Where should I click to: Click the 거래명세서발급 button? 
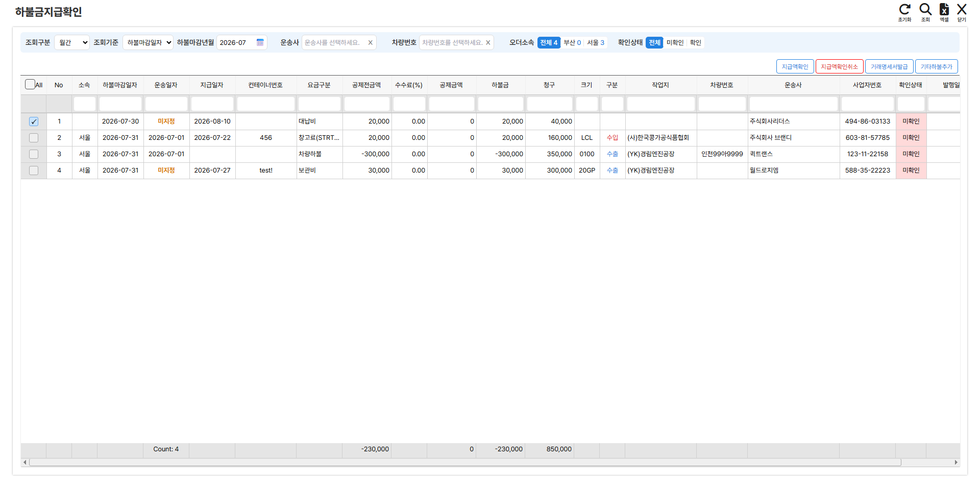coord(889,66)
